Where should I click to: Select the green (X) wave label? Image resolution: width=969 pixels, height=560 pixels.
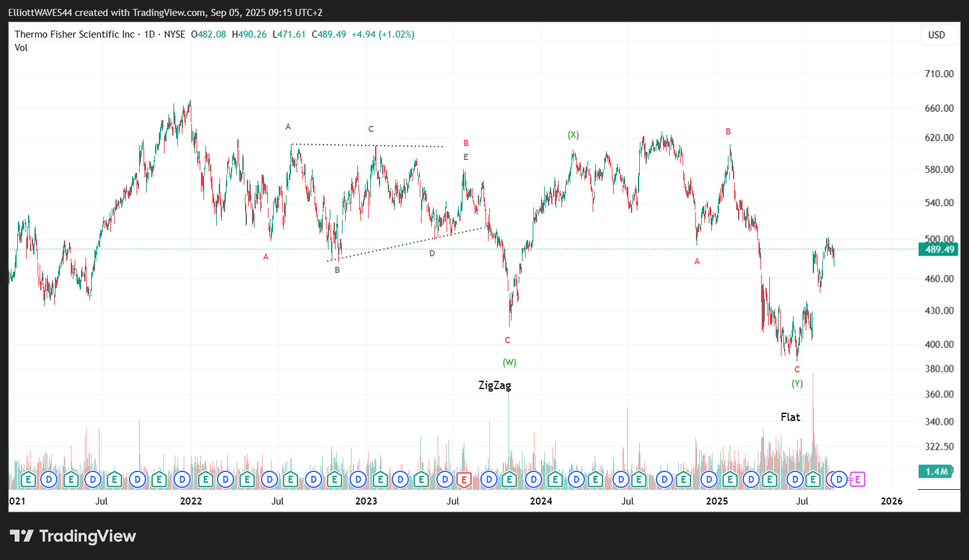[573, 135]
